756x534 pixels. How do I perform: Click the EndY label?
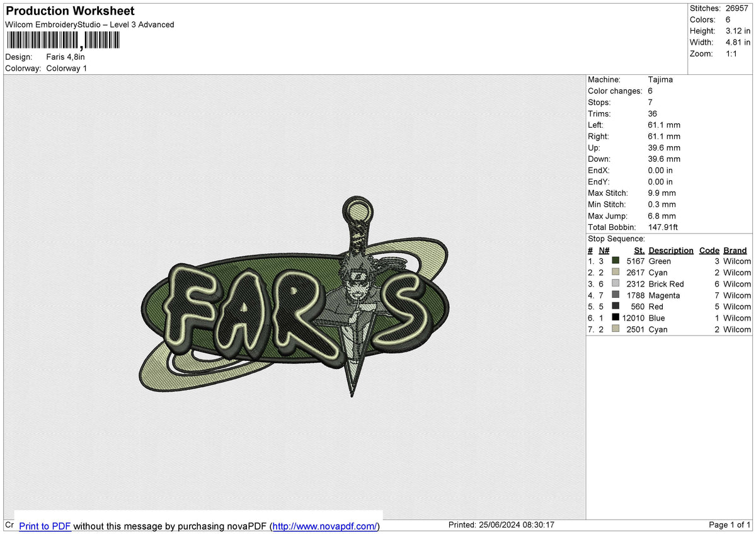pyautogui.click(x=598, y=181)
